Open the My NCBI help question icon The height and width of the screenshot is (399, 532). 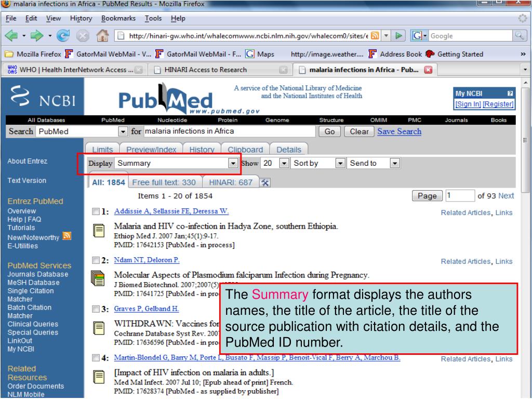[510, 94]
